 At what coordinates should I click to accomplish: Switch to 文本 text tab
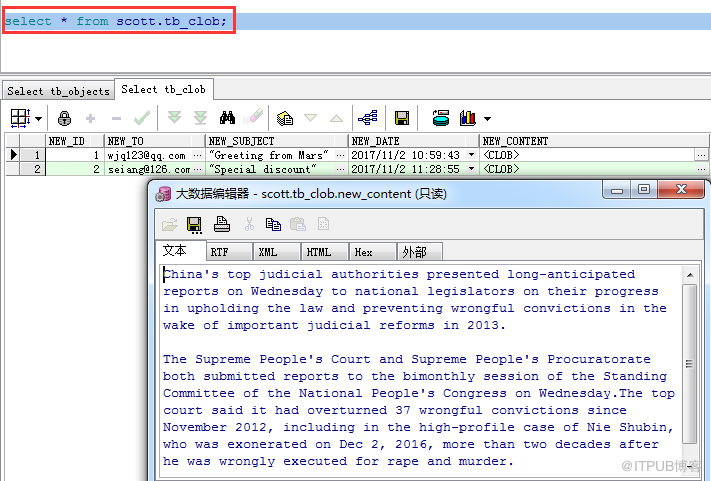pyautogui.click(x=180, y=250)
